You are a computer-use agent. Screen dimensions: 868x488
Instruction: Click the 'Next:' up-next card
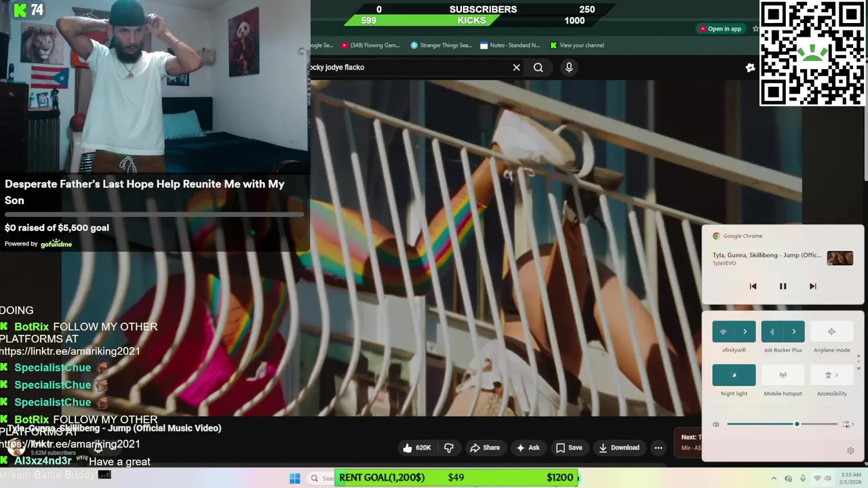click(689, 442)
